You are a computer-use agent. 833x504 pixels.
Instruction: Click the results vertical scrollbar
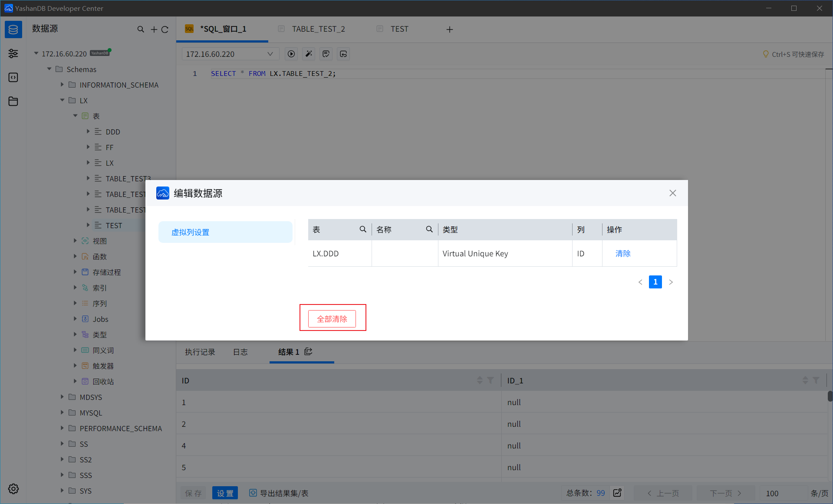[830, 396]
